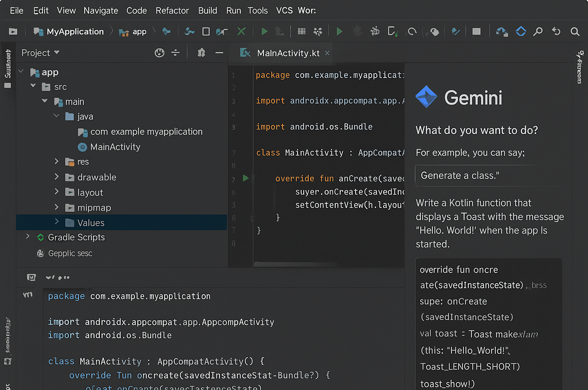This screenshot has height=390, width=588.
Task: Open the Refactor menu
Action: click(172, 10)
